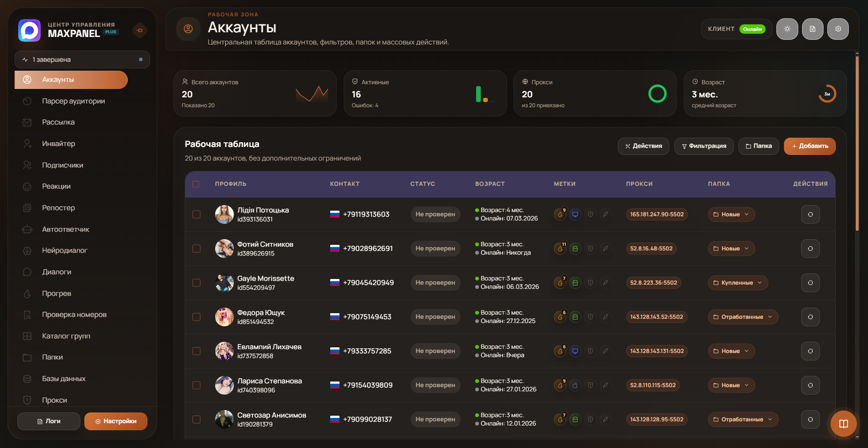Open the Отработанные dropdown for Федора Ющук
868x448 pixels.
(x=743, y=317)
